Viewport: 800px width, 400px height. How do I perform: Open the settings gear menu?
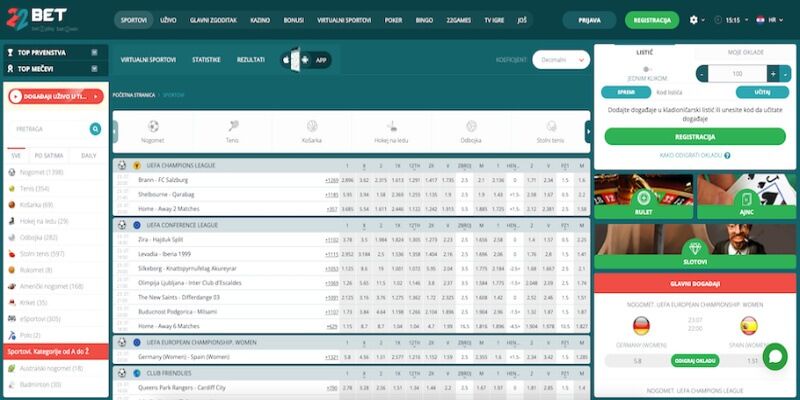693,20
